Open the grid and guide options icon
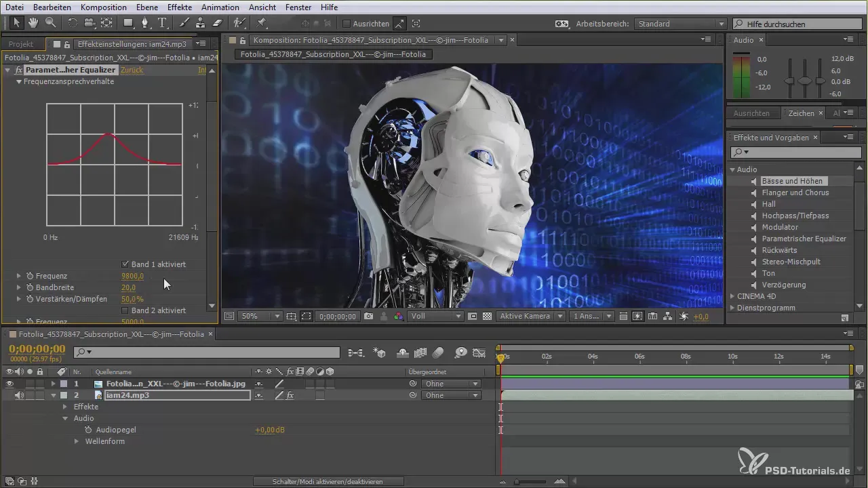 292,317
